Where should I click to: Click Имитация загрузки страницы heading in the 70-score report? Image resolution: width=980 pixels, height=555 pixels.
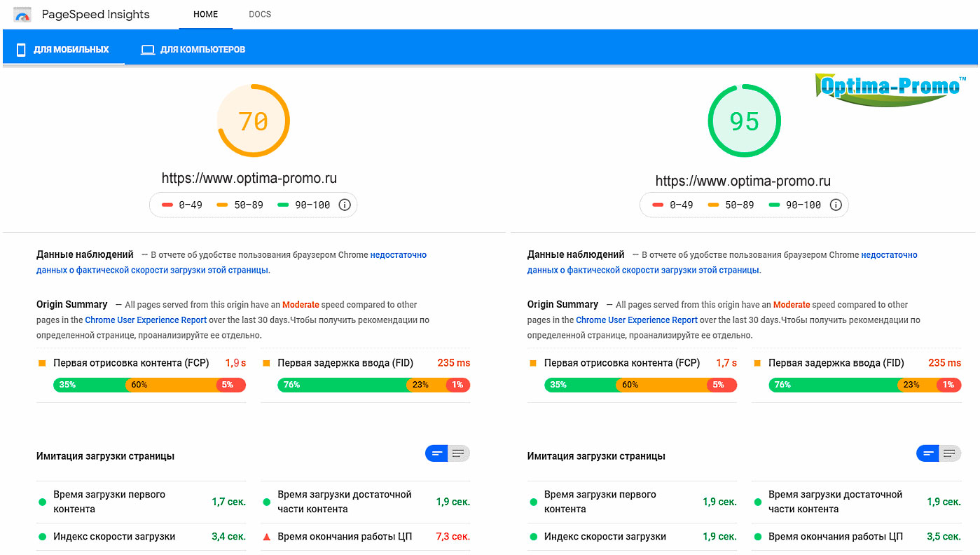point(105,456)
